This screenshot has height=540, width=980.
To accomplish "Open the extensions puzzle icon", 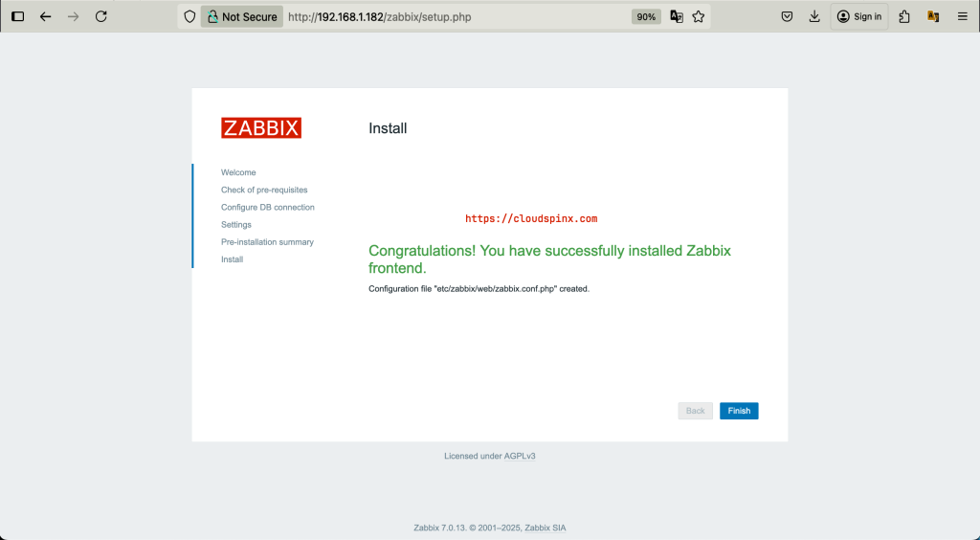I will 904,17.
